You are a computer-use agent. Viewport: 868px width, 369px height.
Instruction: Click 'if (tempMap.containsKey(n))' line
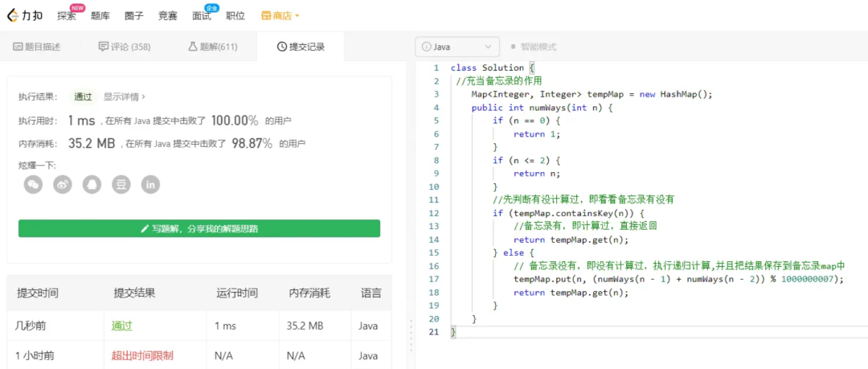pos(568,213)
